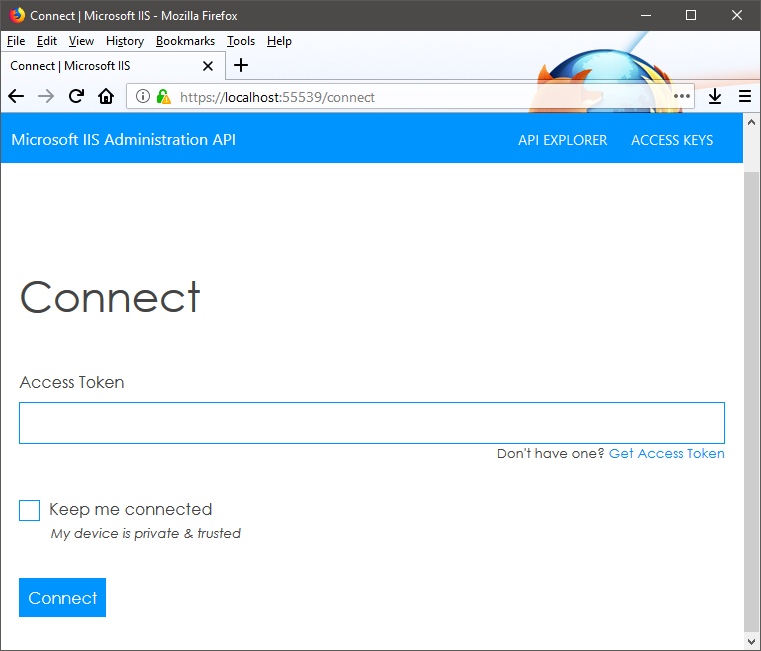761x651 pixels.
Task: Navigate to API EXPLORER in header
Action: point(562,140)
